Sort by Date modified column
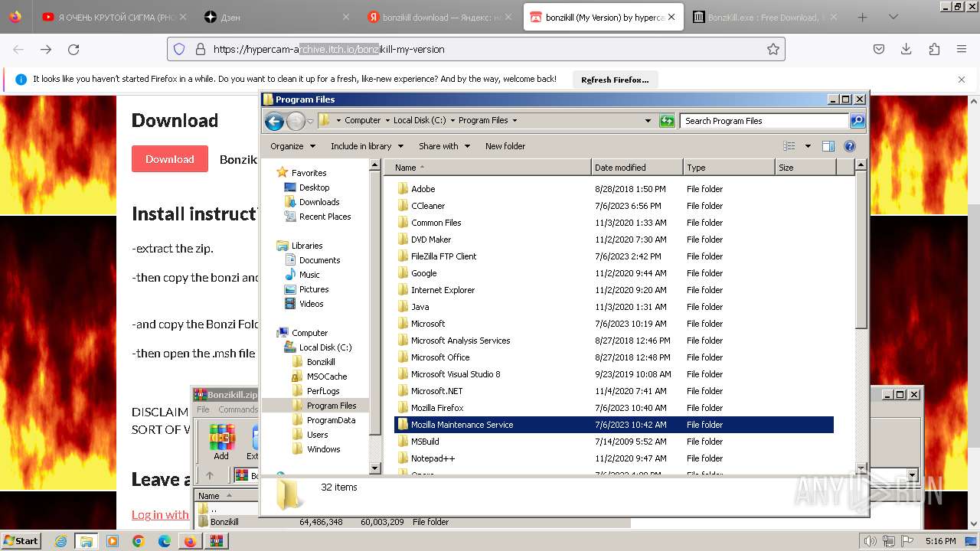Viewport: 980px width, 551px height. [637, 168]
